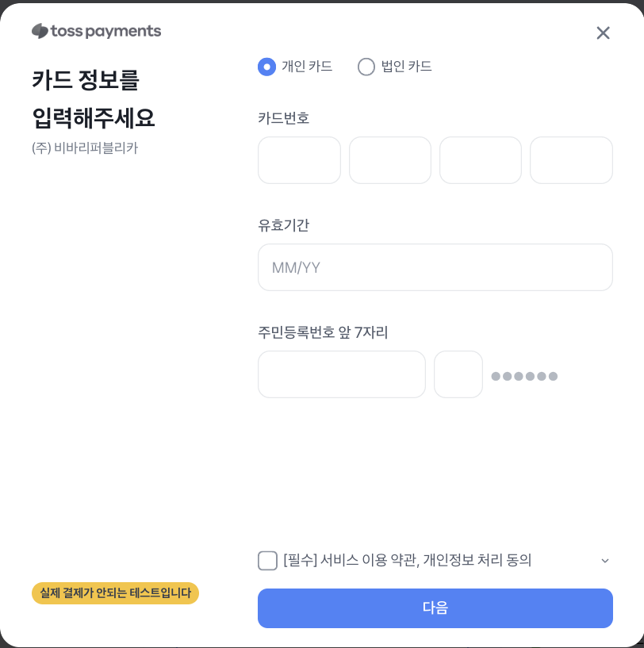Click the resident number front digits field
The image size is (644, 648).
(341, 374)
